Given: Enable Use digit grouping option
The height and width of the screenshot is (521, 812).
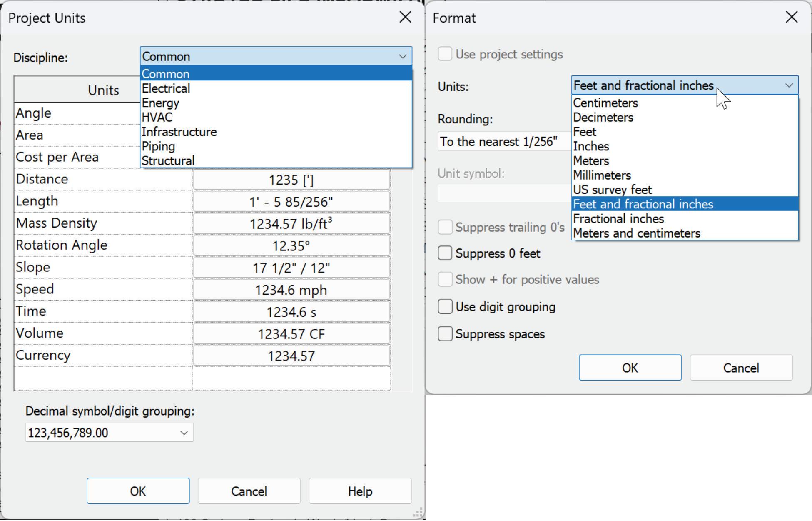Looking at the screenshot, I should [x=445, y=307].
